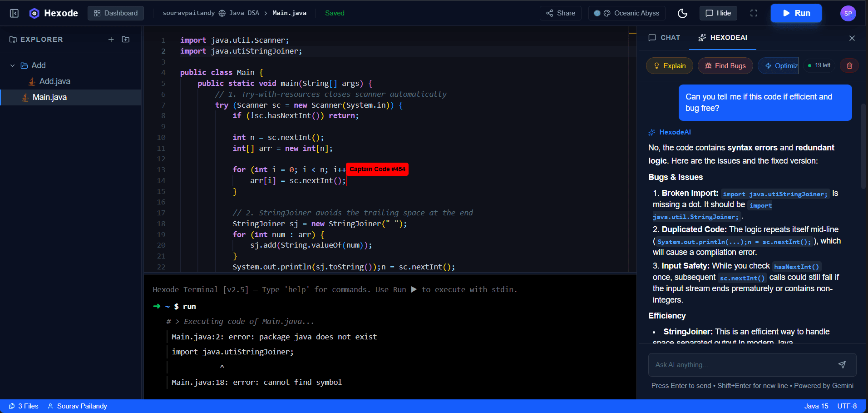Click the 19 left usage indicator

click(819, 66)
